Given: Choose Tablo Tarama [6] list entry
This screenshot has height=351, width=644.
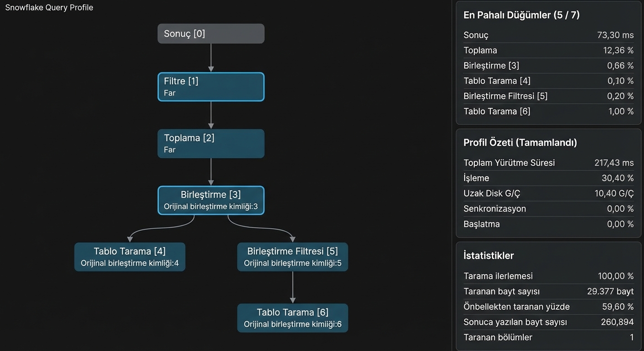Looking at the screenshot, I should pos(548,111).
